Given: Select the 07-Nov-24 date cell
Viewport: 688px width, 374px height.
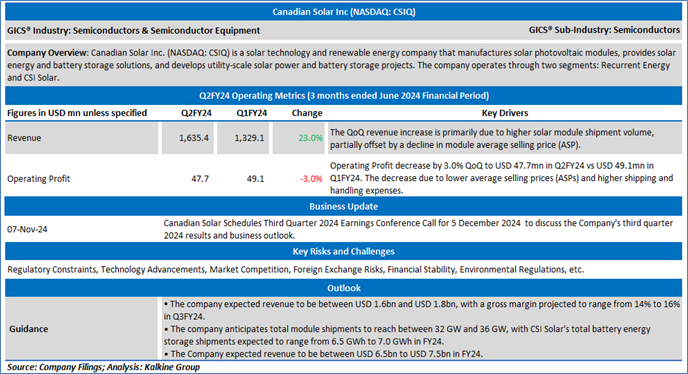Looking at the screenshot, I should (27, 229).
